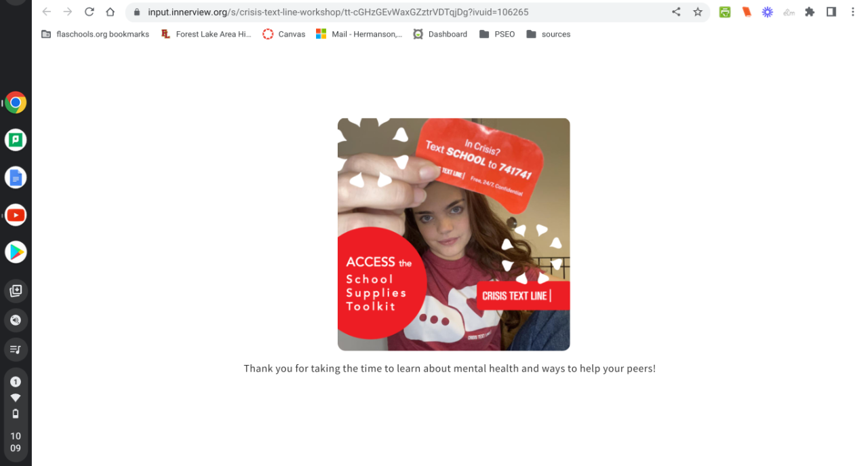Image resolution: width=868 pixels, height=466 pixels.
Task: Launch Google Docs from the shelf
Action: pyautogui.click(x=16, y=178)
